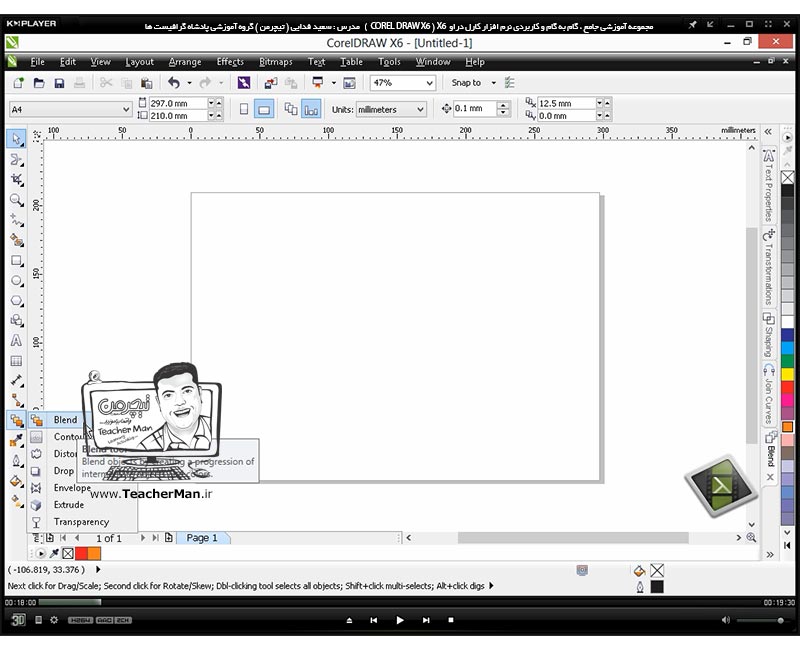Expand the Undo history dropdown arrow
This screenshot has width=800, height=650.
click(x=189, y=83)
